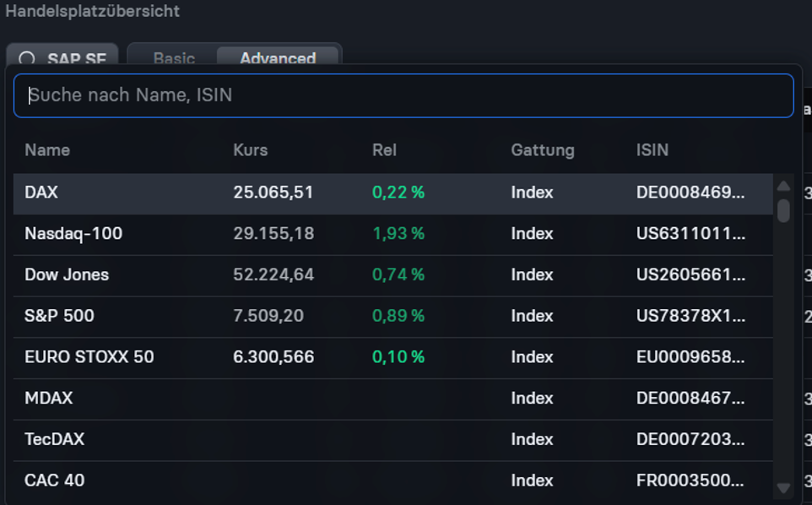Viewport: 812px width, 505px height.
Task: Select the Nasdaq-100 row
Action: click(x=393, y=234)
